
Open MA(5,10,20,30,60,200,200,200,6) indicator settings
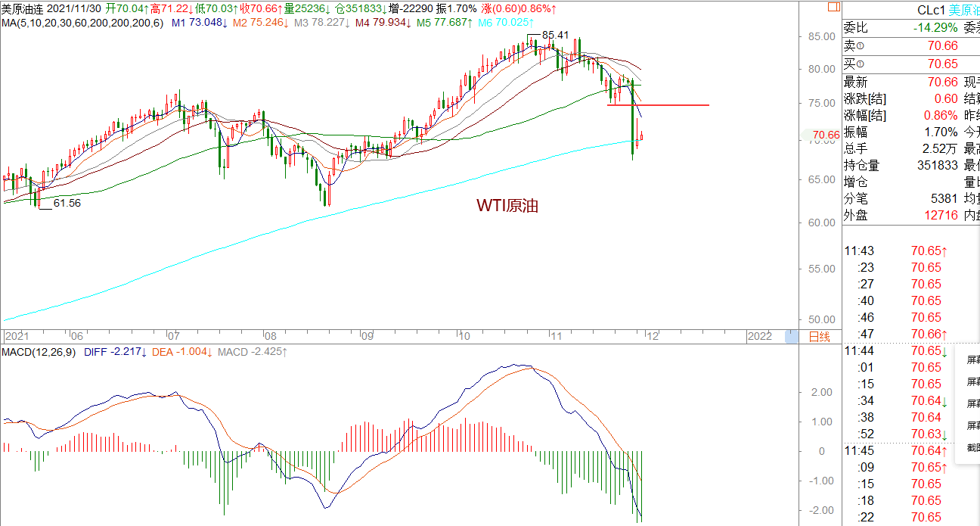[82, 23]
